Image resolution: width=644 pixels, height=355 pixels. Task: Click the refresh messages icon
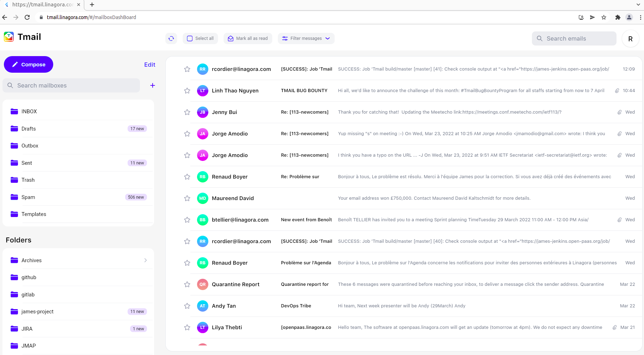171,38
